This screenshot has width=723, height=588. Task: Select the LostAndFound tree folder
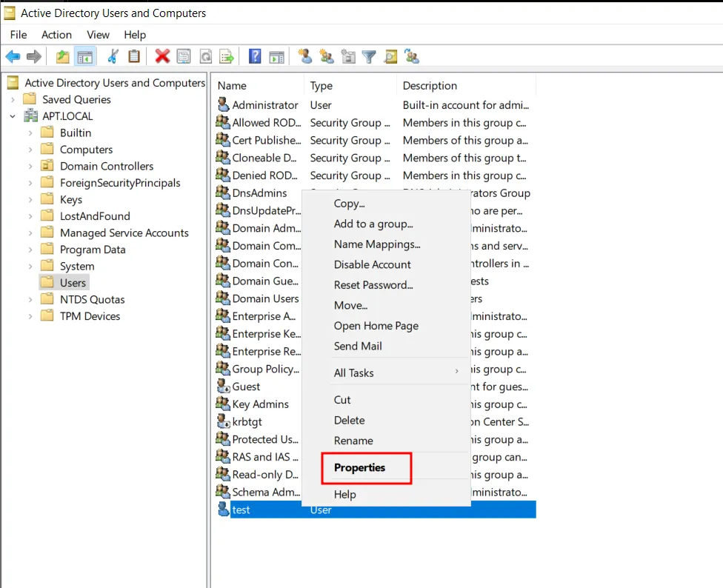tap(85, 216)
